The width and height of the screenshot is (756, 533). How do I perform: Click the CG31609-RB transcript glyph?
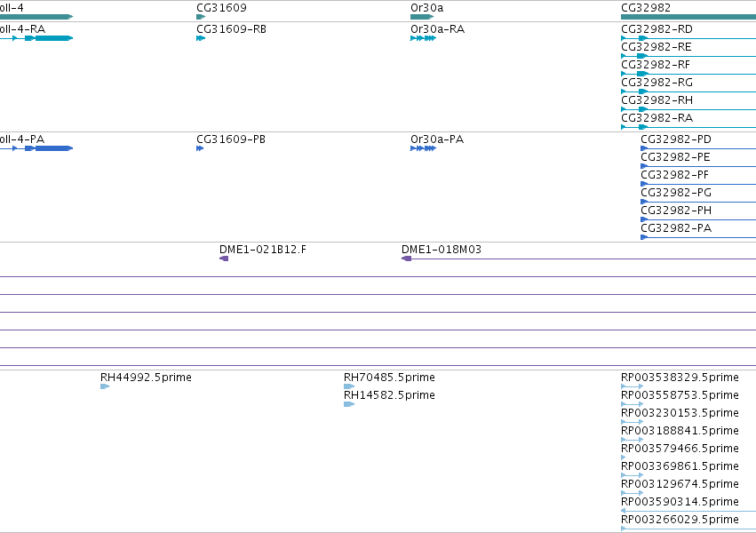coord(201,38)
